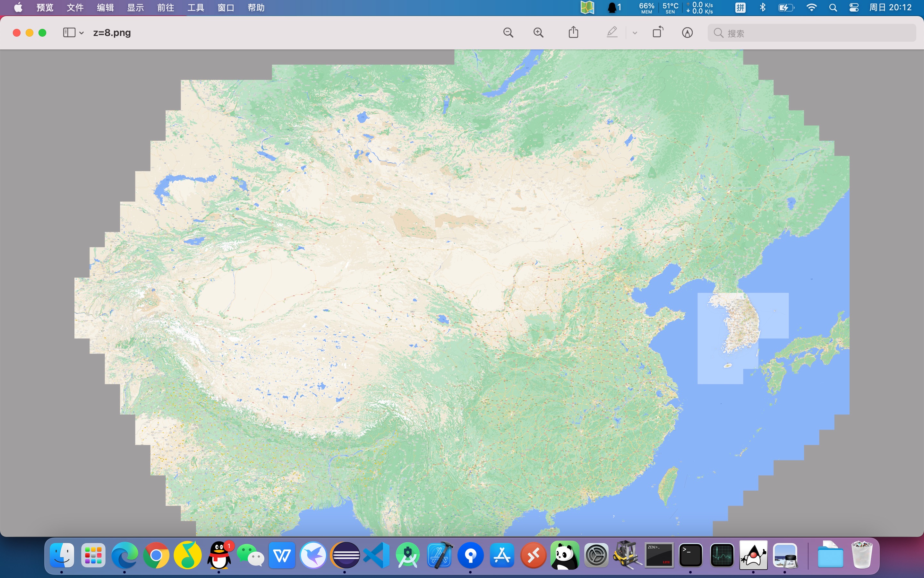
Task: Launch Eclipse from the Dock
Action: click(345, 555)
